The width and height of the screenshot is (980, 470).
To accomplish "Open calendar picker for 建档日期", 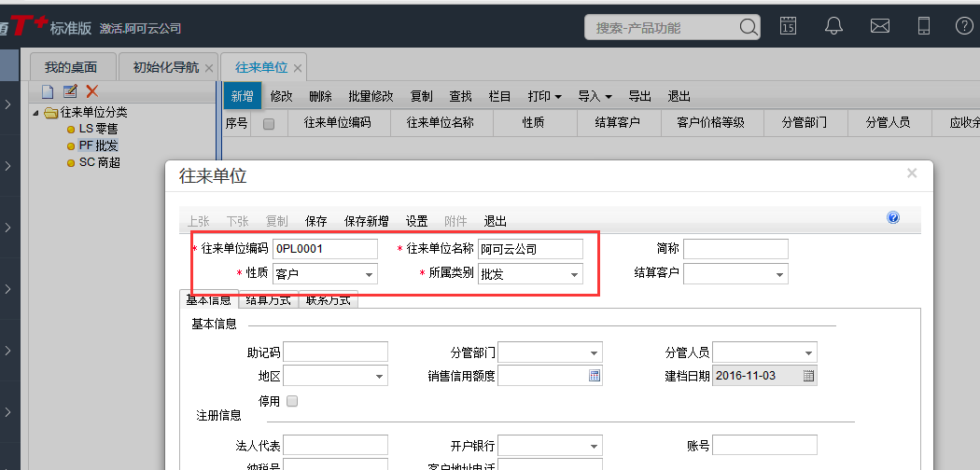I will click(x=809, y=376).
